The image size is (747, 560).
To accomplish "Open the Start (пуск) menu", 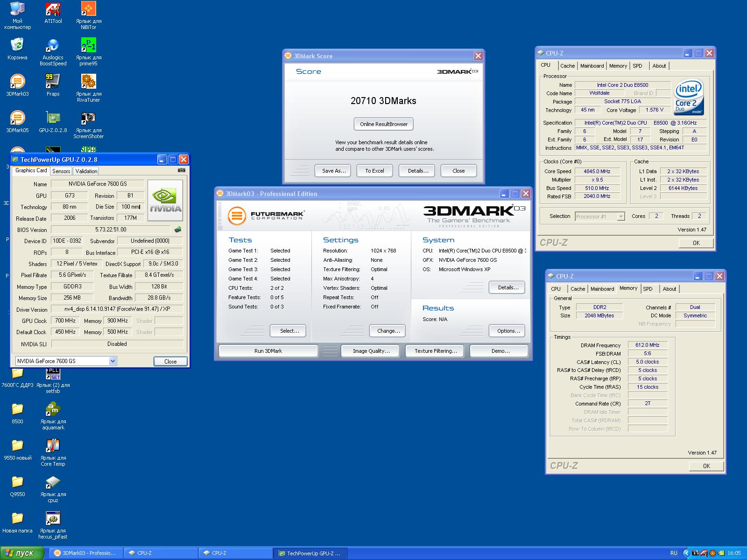I will coord(22,553).
